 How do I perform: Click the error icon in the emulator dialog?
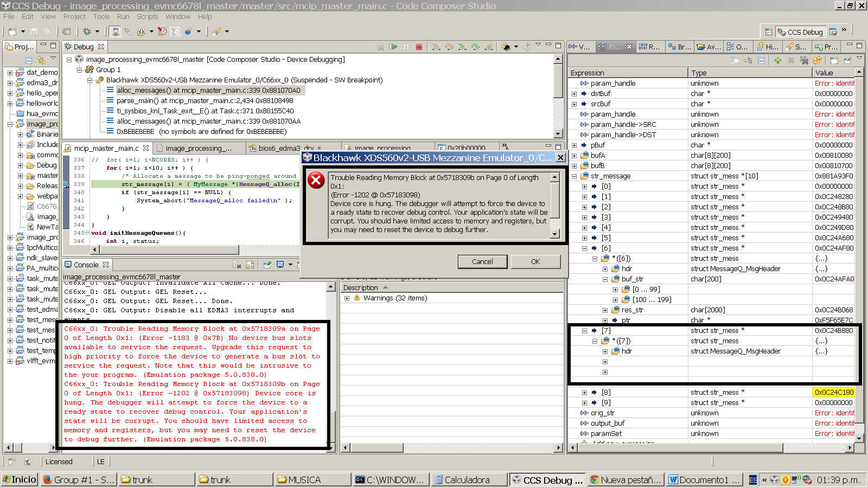[316, 180]
